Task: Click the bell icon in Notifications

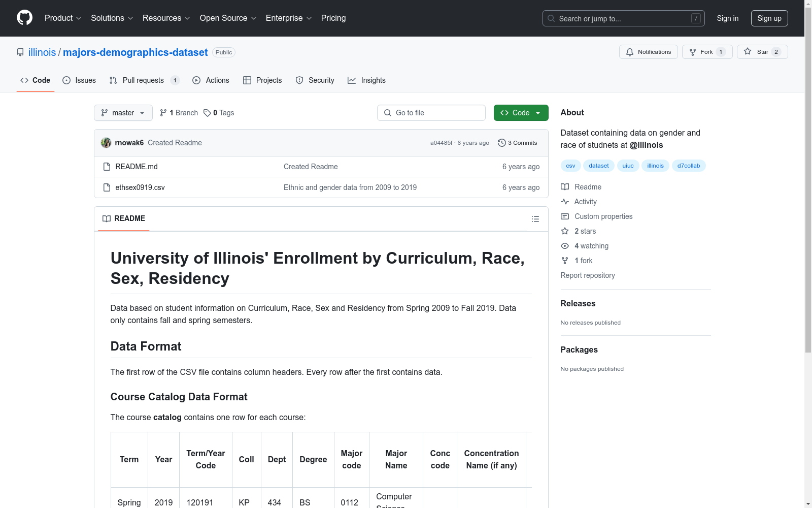Action: coord(630,52)
